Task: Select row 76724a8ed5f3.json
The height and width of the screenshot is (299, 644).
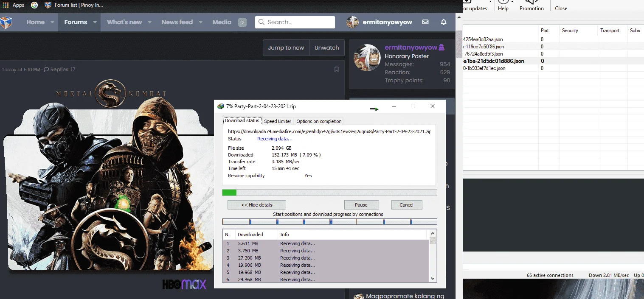Action: [553, 54]
